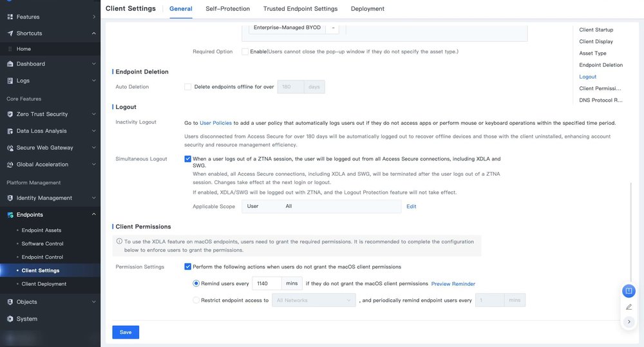The width and height of the screenshot is (644, 347).
Task: Click the System gear icon
Action: [x=10, y=319]
